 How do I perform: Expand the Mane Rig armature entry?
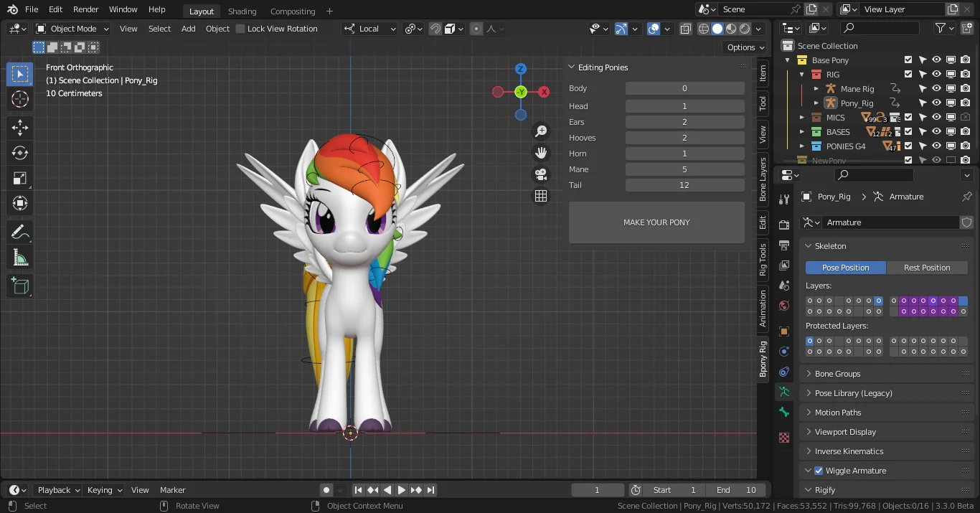(x=816, y=88)
